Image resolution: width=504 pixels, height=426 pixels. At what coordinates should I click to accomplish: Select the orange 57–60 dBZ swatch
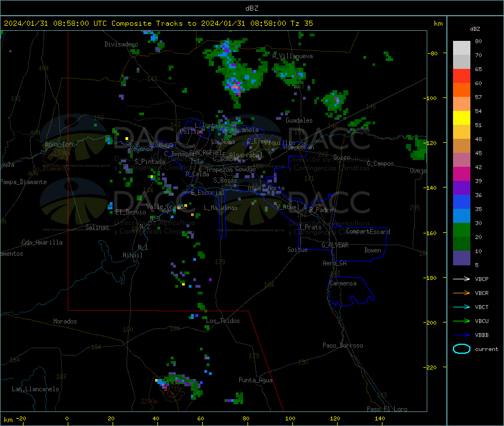[461, 90]
